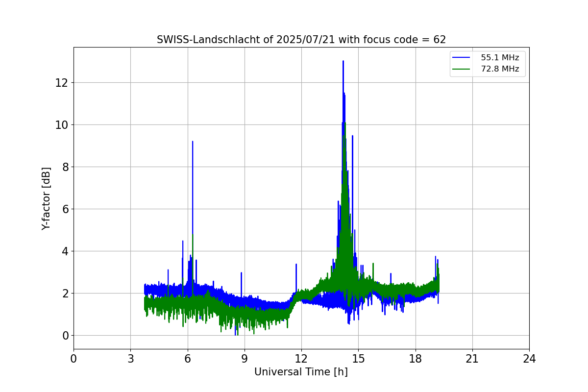Click x-axis tick label 0
This screenshot has width=588, height=392.
(x=73, y=359)
